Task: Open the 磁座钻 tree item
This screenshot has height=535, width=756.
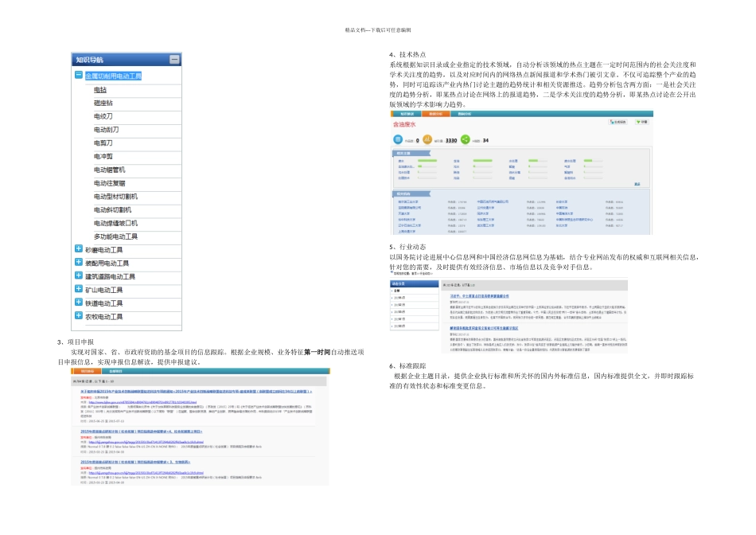Action: tap(103, 103)
